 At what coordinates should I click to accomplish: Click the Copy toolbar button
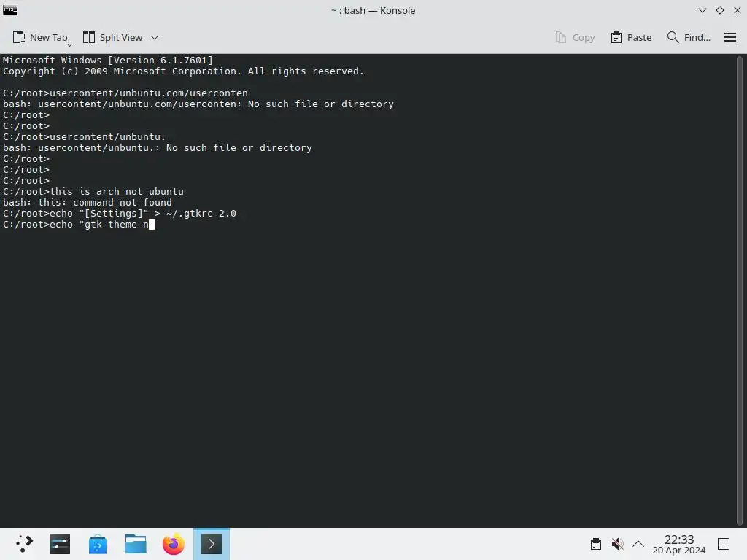(x=575, y=38)
